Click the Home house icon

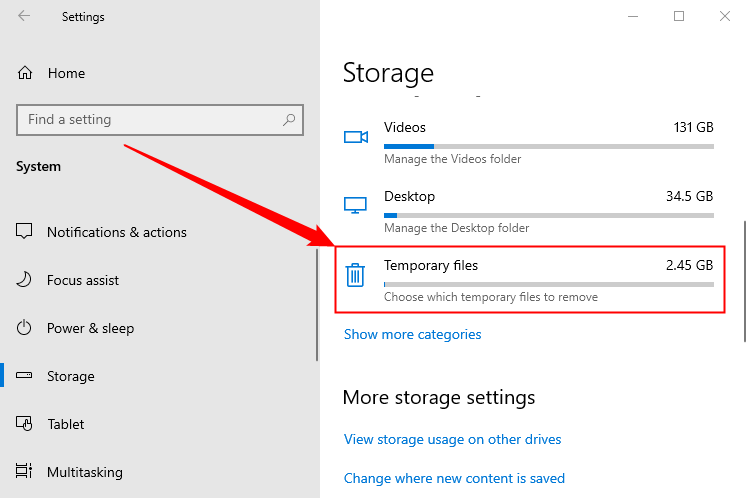[26, 73]
